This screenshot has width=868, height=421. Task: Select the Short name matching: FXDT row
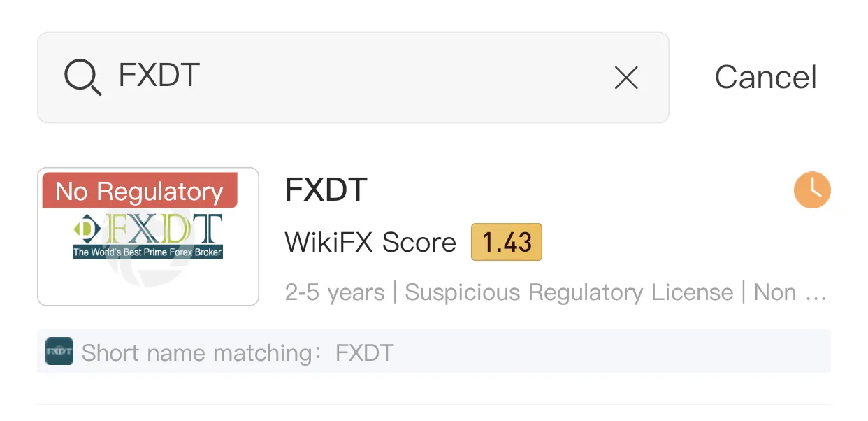point(434,351)
